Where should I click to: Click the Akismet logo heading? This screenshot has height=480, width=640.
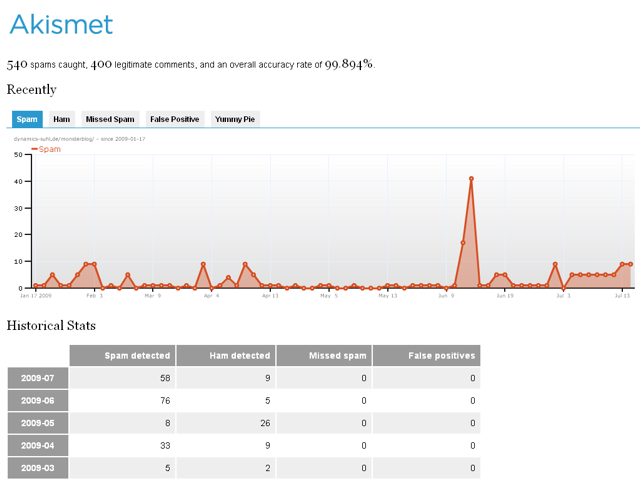coord(61,24)
